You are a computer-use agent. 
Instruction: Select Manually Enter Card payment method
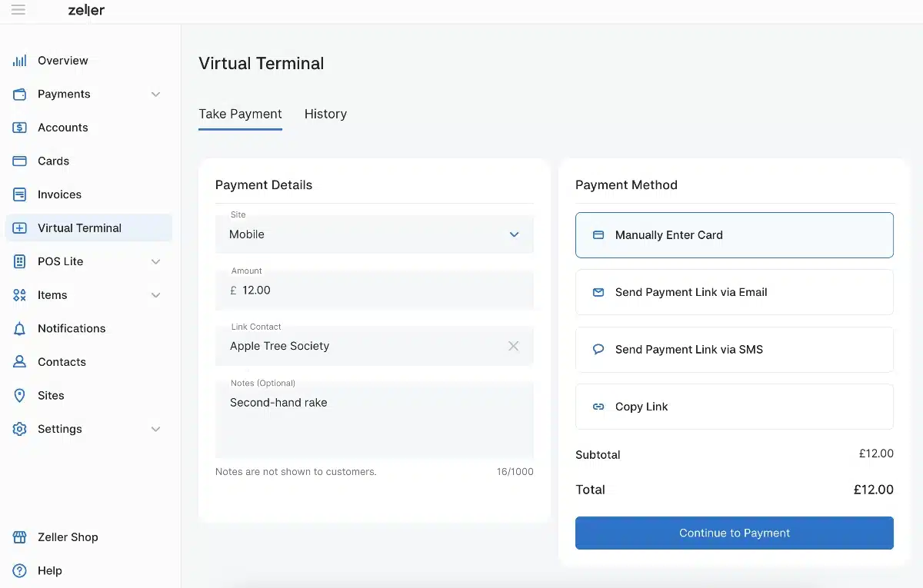[x=735, y=235]
